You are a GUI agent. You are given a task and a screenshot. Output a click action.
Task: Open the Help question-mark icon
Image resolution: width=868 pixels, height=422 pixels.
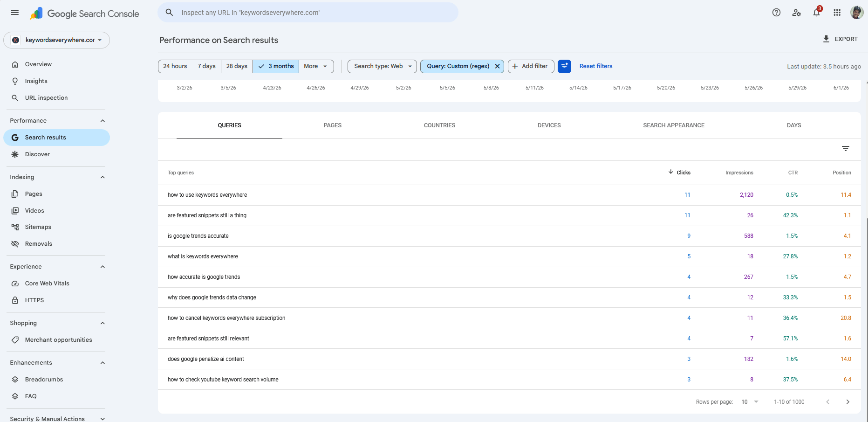(776, 13)
